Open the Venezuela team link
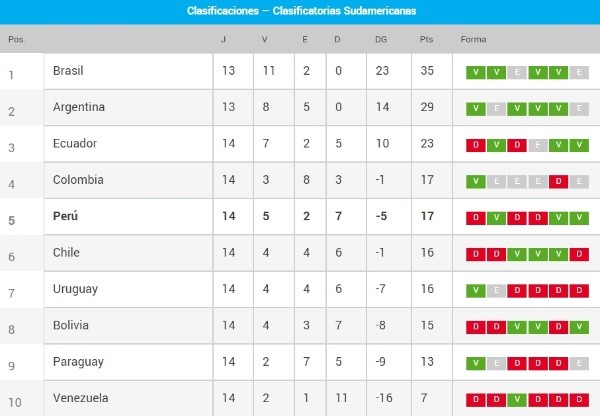 (x=81, y=398)
